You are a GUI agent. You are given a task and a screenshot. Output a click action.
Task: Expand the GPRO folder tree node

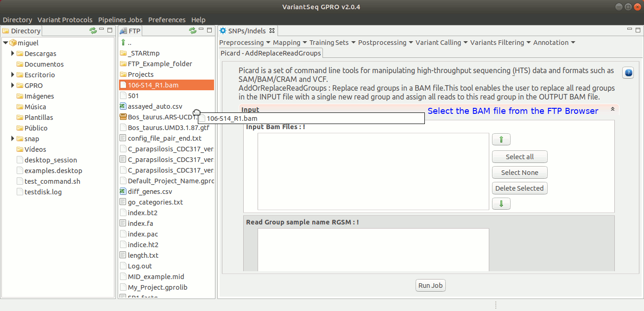point(13,86)
